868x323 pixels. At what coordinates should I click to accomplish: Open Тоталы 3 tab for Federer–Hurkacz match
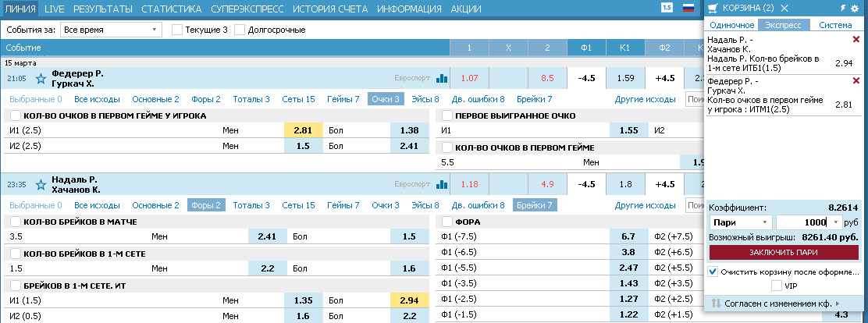coord(251,99)
